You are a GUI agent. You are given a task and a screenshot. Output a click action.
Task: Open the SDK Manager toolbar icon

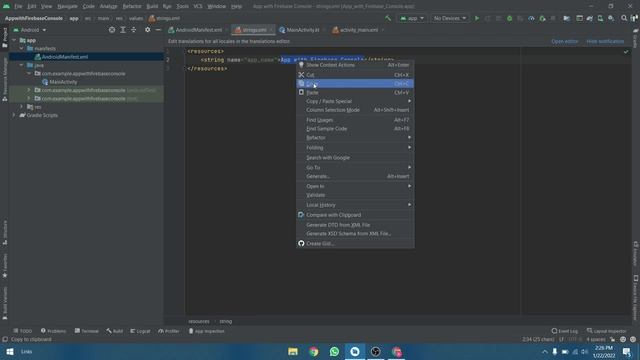pyautogui.click(x=611, y=18)
